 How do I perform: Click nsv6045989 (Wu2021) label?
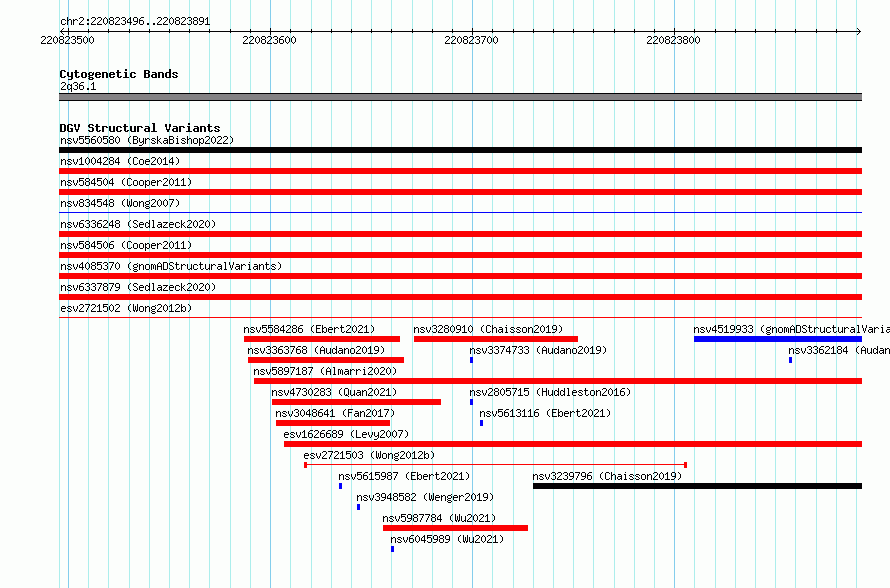tap(447, 539)
